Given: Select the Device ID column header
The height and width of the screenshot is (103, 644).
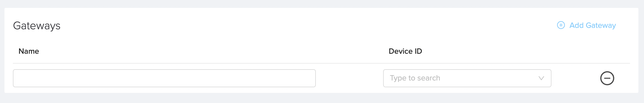Looking at the screenshot, I should coord(405,51).
